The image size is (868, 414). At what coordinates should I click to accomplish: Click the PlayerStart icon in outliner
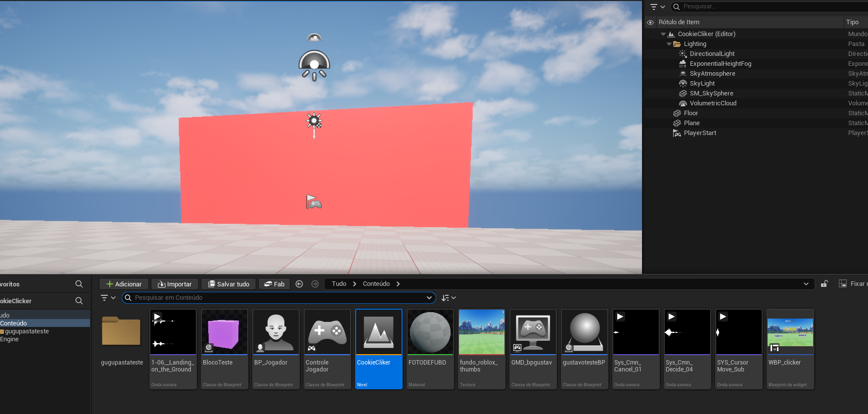(x=677, y=133)
